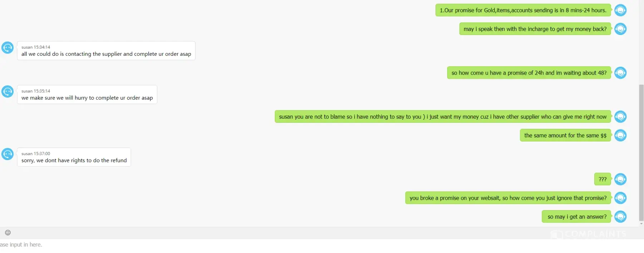Image resolution: width=644 pixels, height=253 pixels.
Task: Click the 'susan 15:37:00' timestamp label
Action: pos(36,154)
